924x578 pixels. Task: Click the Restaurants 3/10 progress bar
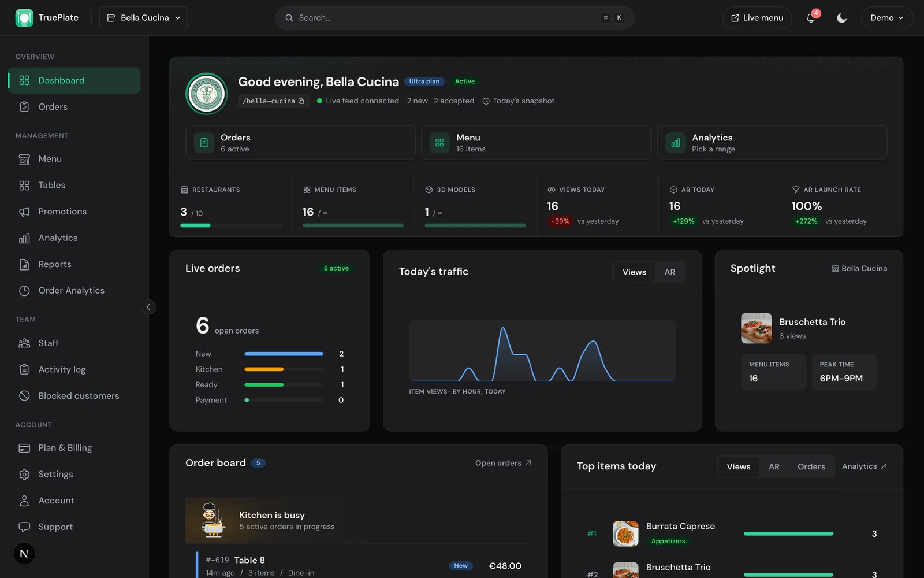pyautogui.click(x=231, y=225)
